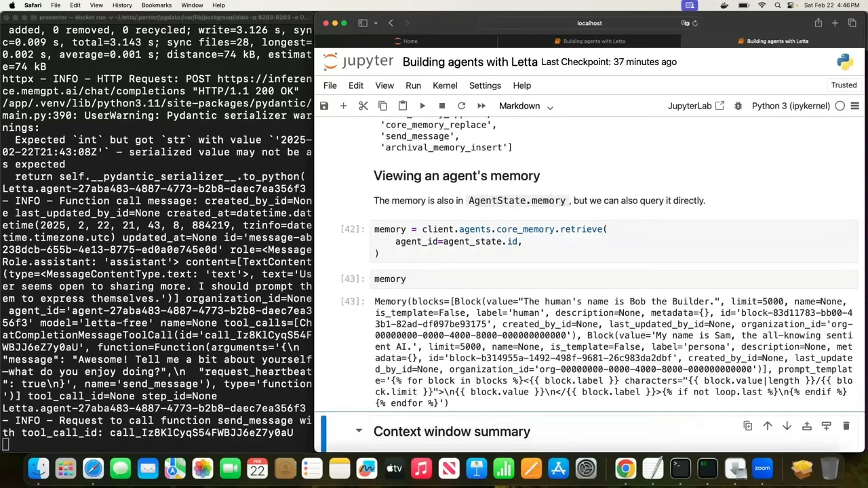This screenshot has height=488, width=868.
Task: Select code cell 43 containing memory
Action: (615, 279)
